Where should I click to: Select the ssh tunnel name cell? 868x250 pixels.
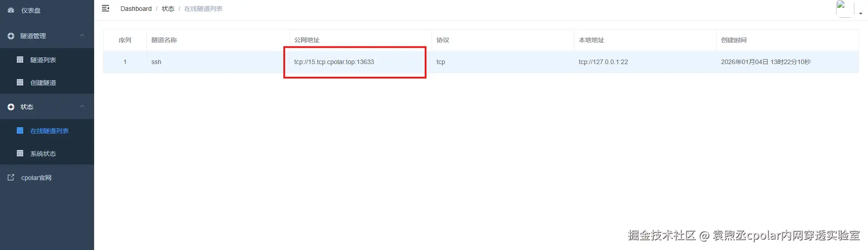[x=156, y=62]
